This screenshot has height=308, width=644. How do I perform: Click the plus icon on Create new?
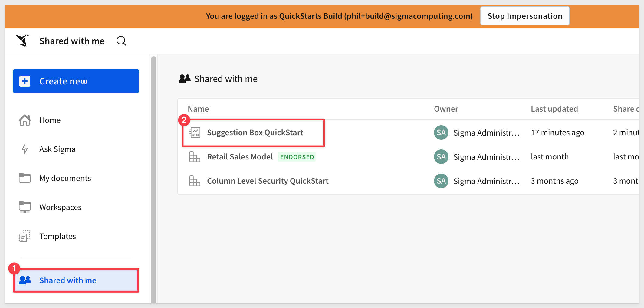pyautogui.click(x=25, y=81)
